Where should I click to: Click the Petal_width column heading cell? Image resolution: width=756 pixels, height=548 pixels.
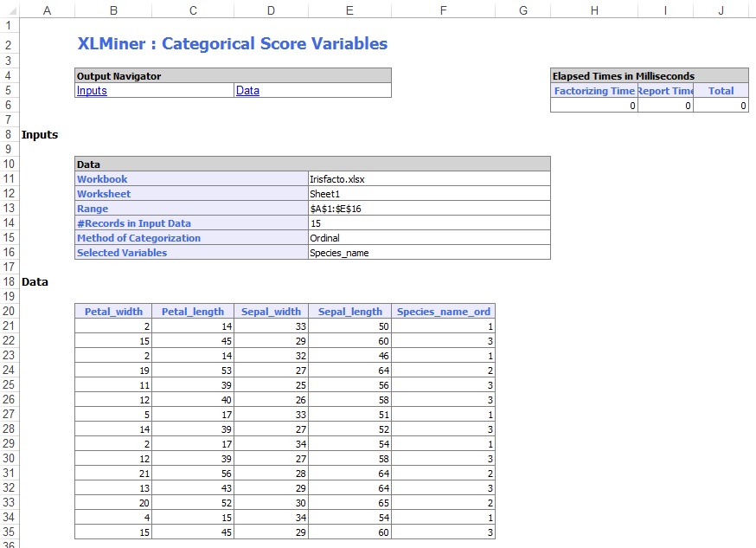pyautogui.click(x=113, y=312)
